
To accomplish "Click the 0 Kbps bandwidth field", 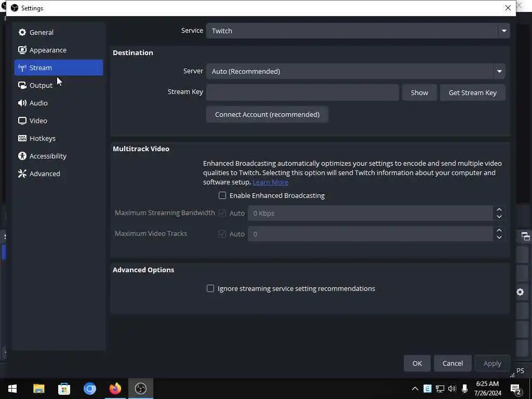I will tap(370, 213).
